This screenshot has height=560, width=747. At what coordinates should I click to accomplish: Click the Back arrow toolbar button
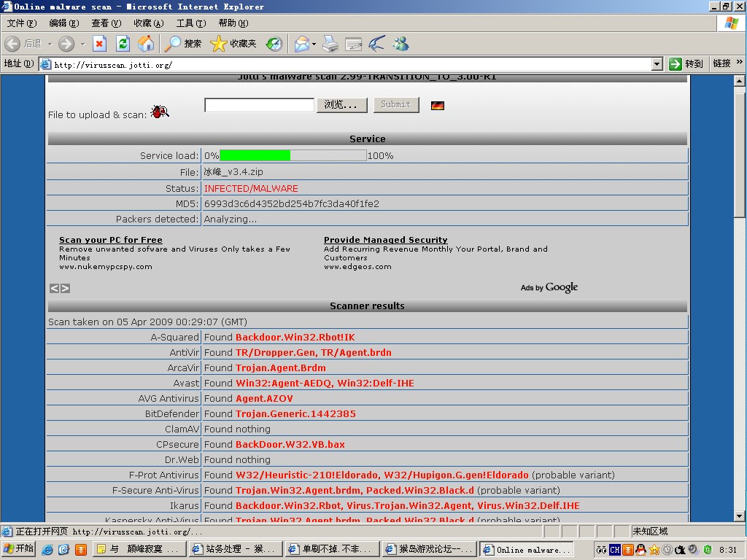click(x=13, y=44)
